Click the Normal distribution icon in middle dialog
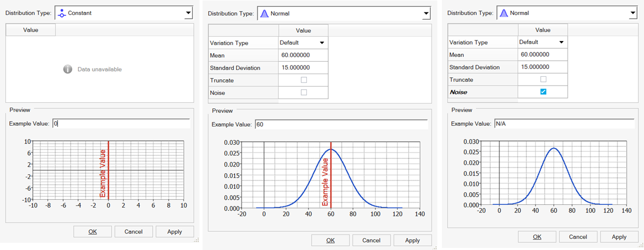Viewport: 644px width, 250px height. tap(263, 13)
